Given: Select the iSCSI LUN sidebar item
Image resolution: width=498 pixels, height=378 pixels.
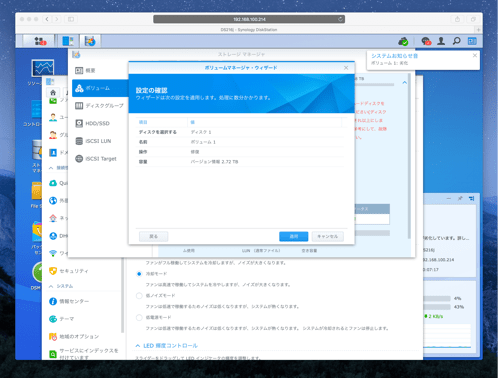Looking at the screenshot, I should [98, 141].
